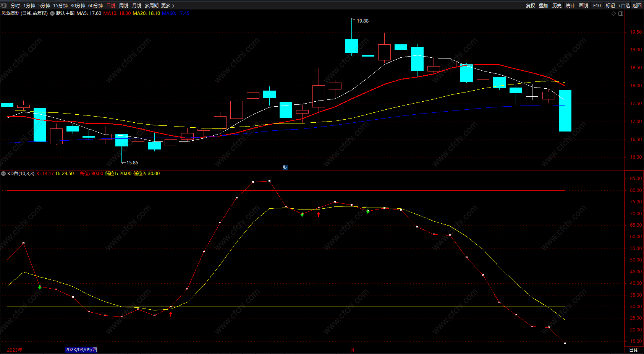Click the 低位1: 20.00 parameter

point(118,174)
